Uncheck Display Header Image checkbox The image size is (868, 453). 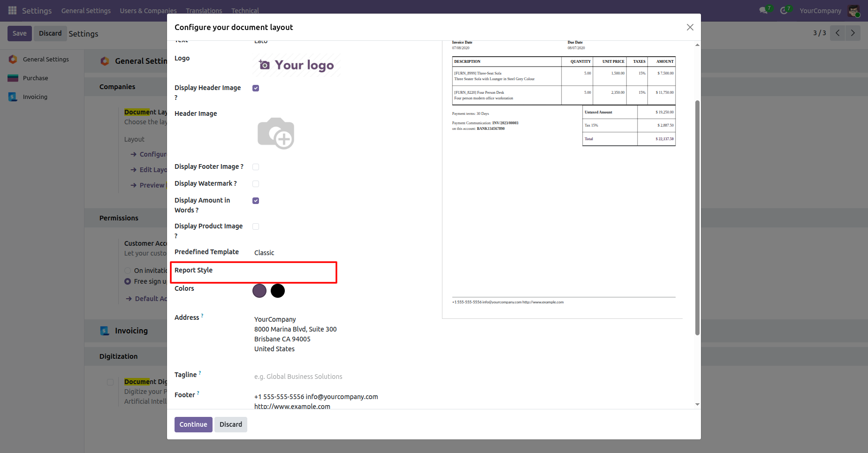click(256, 88)
